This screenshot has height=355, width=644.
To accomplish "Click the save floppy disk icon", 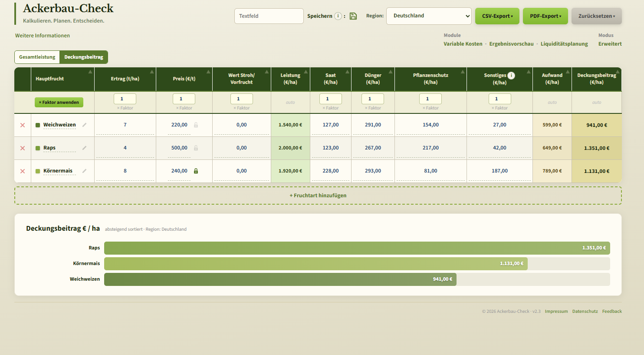I will (x=353, y=16).
